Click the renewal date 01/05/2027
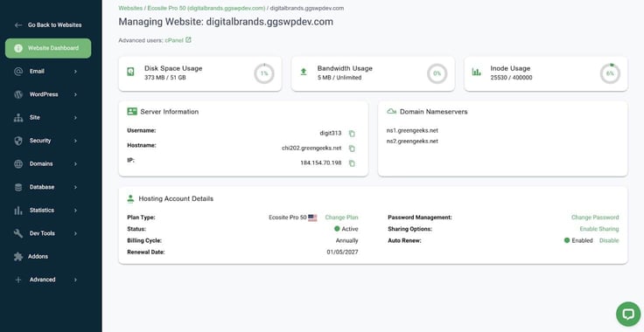Image resolution: width=644 pixels, height=332 pixels. pyautogui.click(x=342, y=252)
